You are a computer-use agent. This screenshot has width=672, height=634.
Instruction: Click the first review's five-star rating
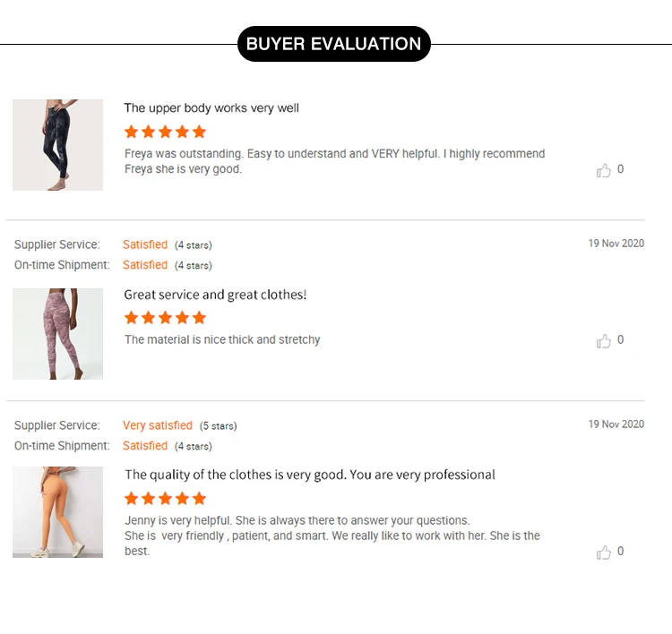coord(165,132)
